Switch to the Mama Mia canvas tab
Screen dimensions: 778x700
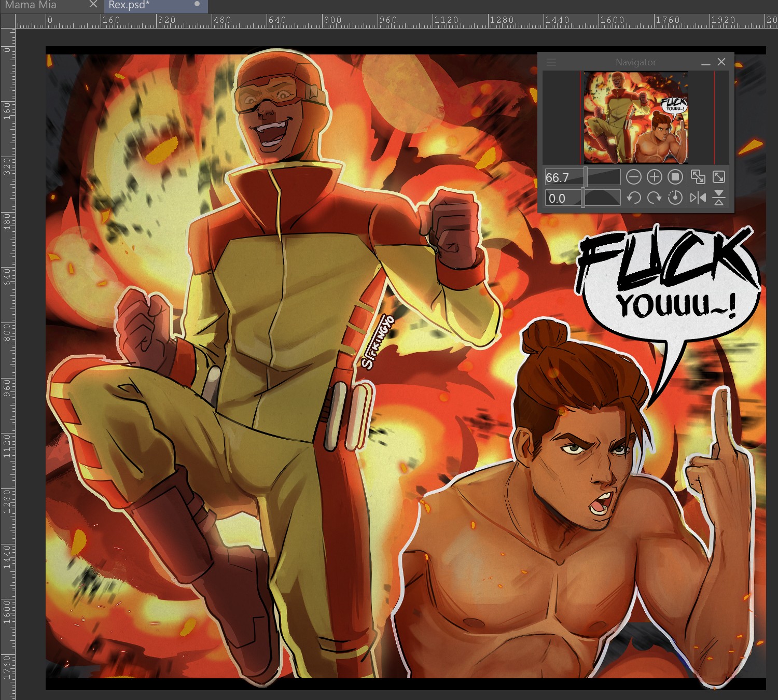tap(31, 5)
